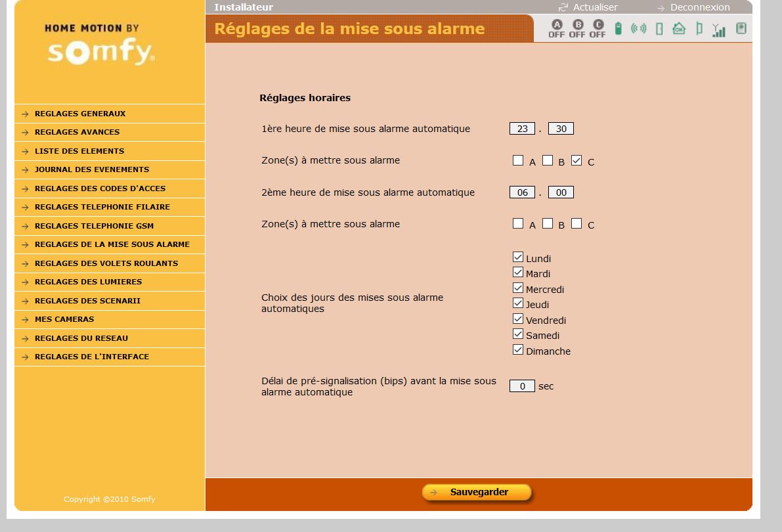Click the house OK status icon
The image size is (782, 532).
[x=679, y=29]
